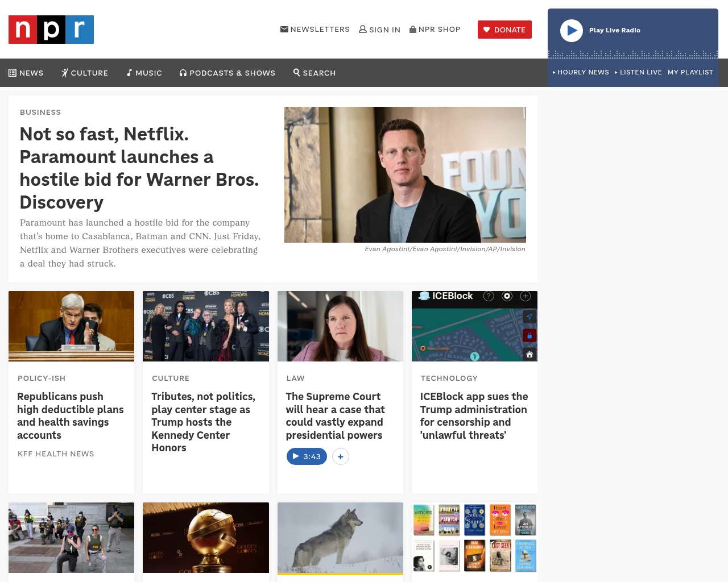
Task: Click the Evan Agostini photo credit
Action: coord(445,249)
